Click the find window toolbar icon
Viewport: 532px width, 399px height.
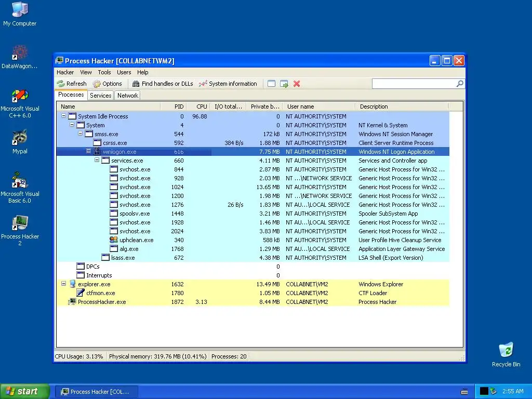(271, 84)
